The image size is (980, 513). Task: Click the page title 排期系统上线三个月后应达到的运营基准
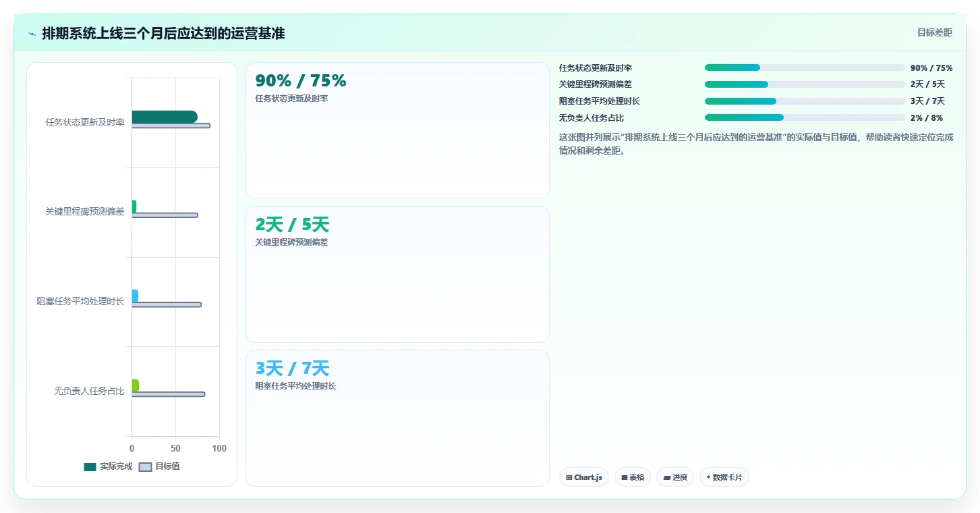tap(163, 33)
